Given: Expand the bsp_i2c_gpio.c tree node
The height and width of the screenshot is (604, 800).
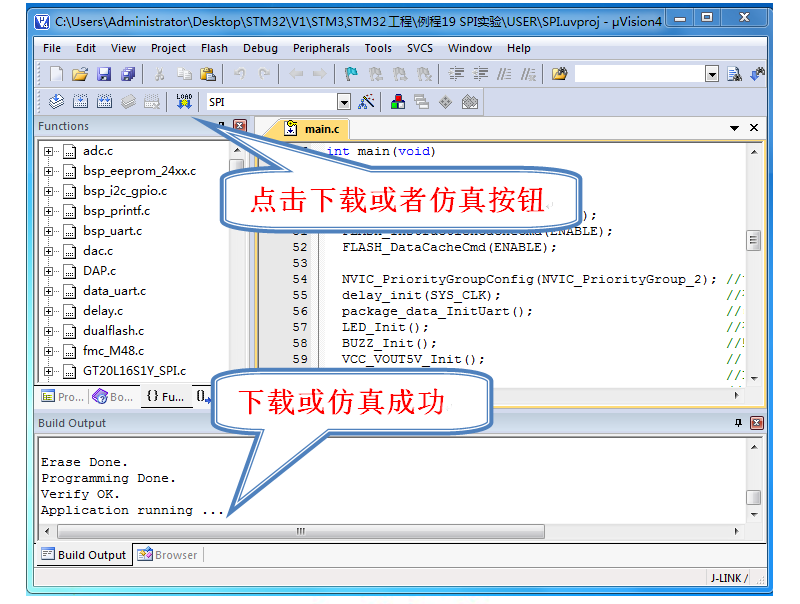Looking at the screenshot, I should [x=48, y=191].
